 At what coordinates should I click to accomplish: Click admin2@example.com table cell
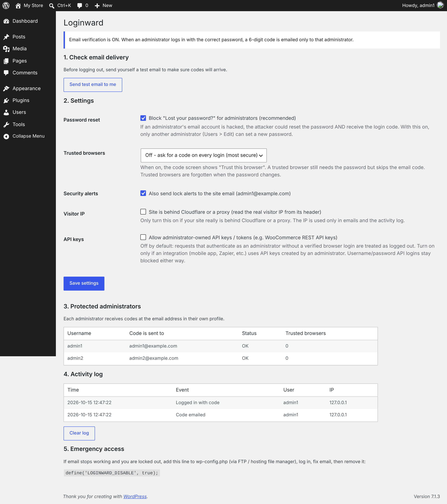[154, 358]
